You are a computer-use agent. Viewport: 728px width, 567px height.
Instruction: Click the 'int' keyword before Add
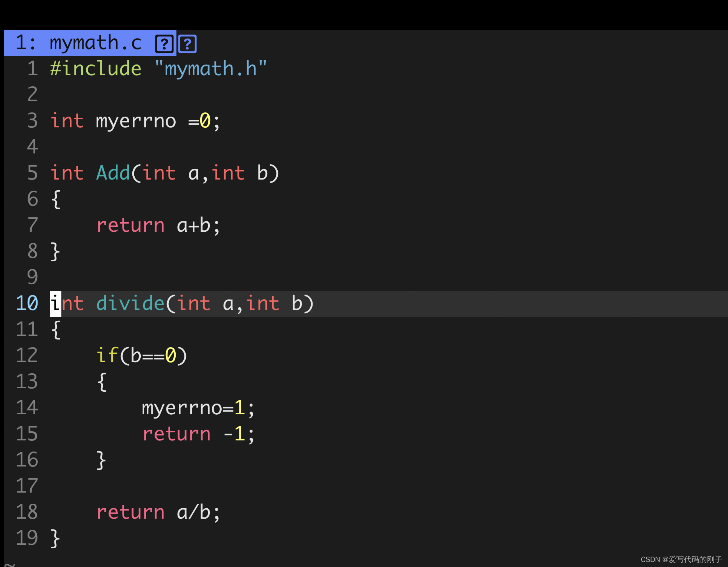[67, 173]
